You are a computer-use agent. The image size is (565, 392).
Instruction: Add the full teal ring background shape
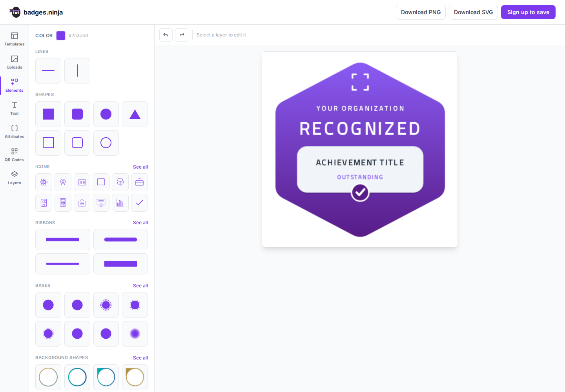77,377
